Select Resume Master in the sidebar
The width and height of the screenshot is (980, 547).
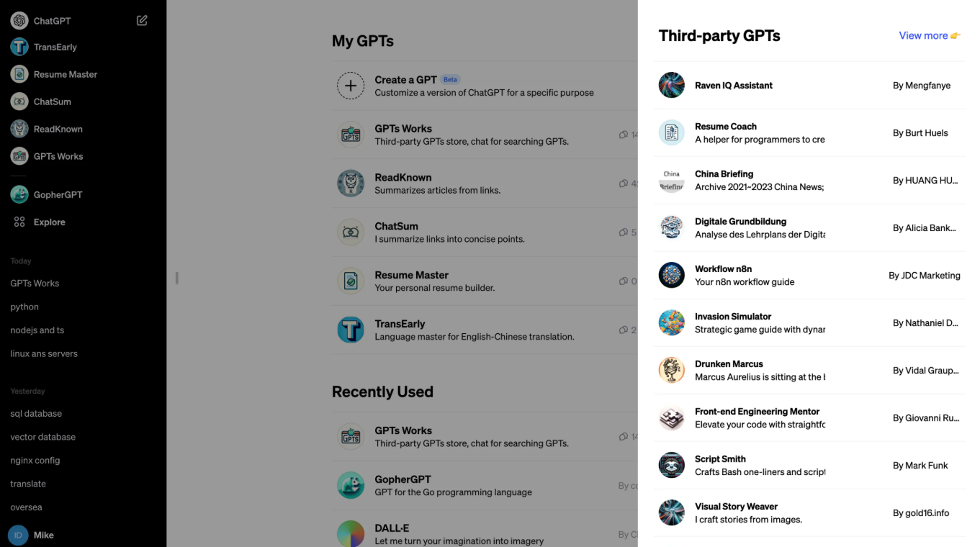pyautogui.click(x=65, y=74)
